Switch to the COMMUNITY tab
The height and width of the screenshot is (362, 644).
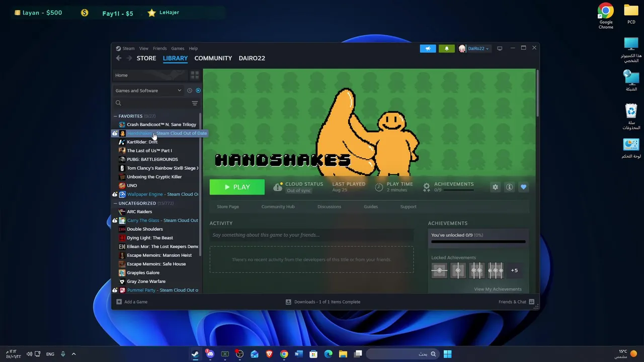tap(213, 58)
